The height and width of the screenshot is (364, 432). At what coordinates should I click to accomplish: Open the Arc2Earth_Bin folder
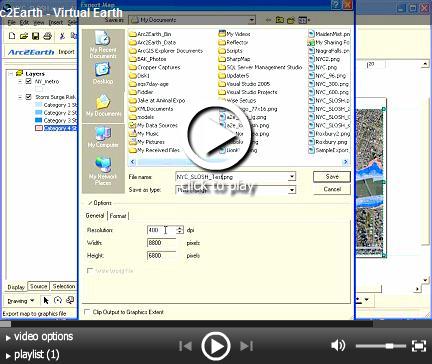coord(150,34)
